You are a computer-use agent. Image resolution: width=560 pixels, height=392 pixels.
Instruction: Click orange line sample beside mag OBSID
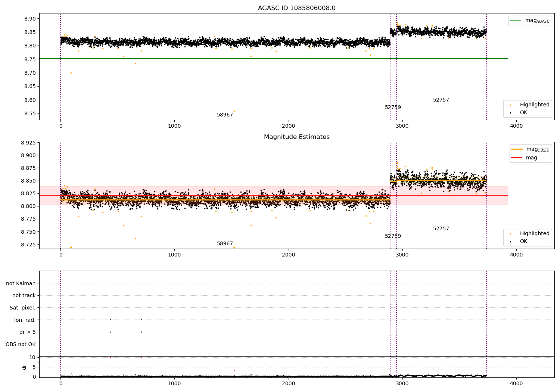point(517,149)
